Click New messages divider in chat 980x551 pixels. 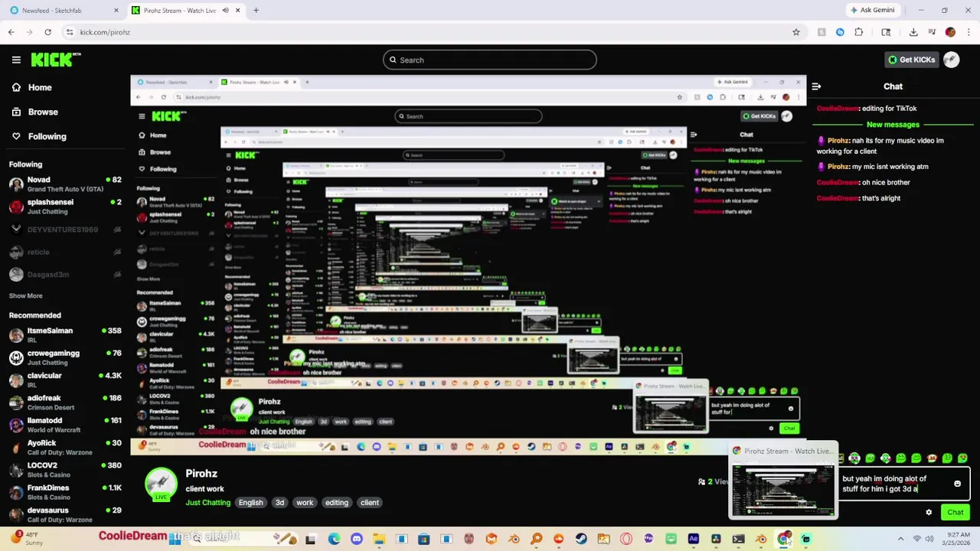(x=893, y=124)
